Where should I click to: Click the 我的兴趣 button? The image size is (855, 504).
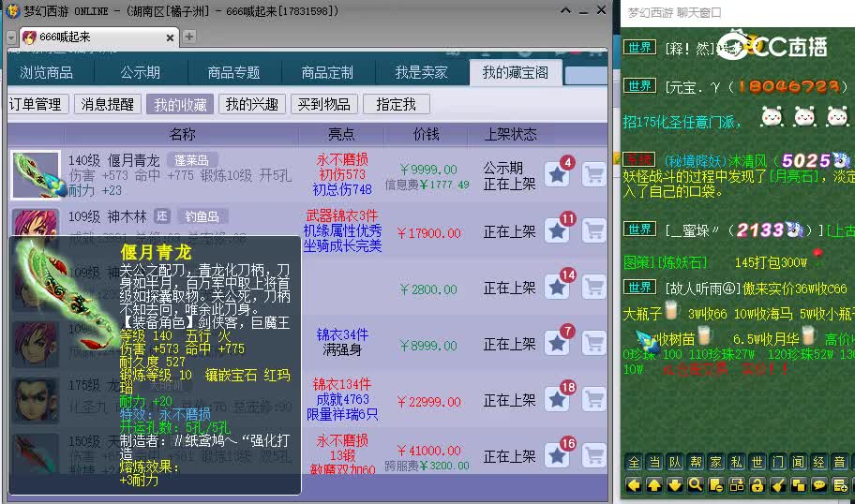[x=252, y=104]
